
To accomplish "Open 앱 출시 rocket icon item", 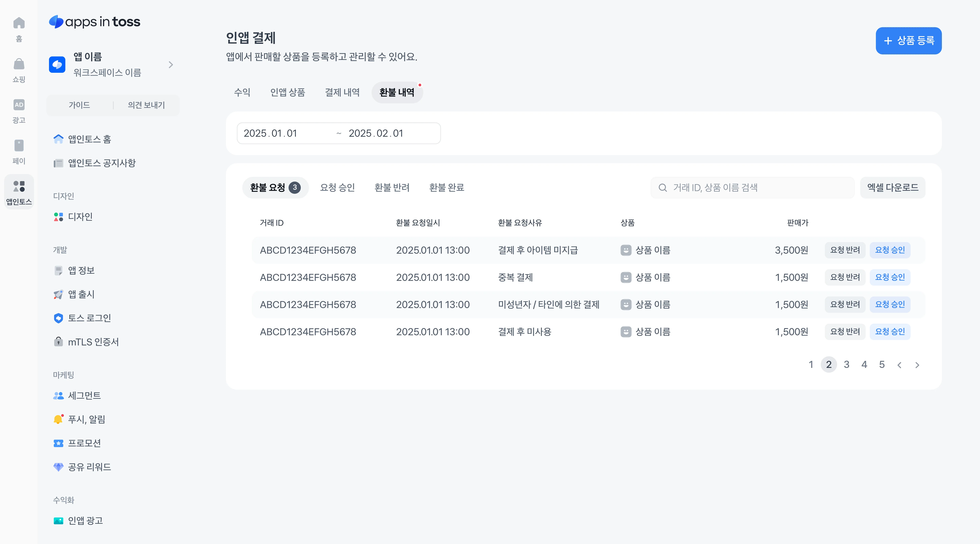I will 58,294.
